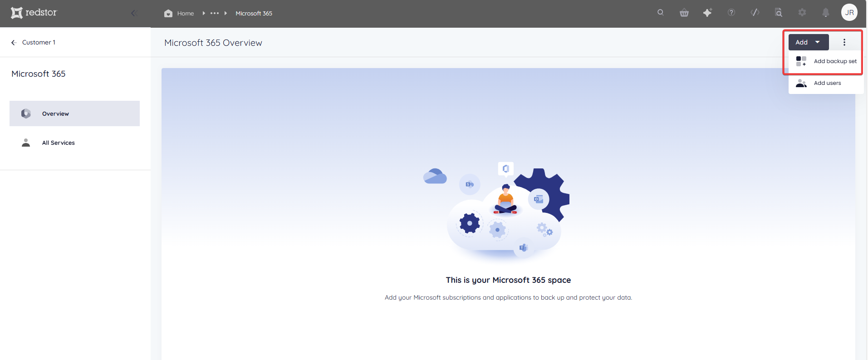Return to Customer 1
868x360 pixels.
(x=39, y=42)
